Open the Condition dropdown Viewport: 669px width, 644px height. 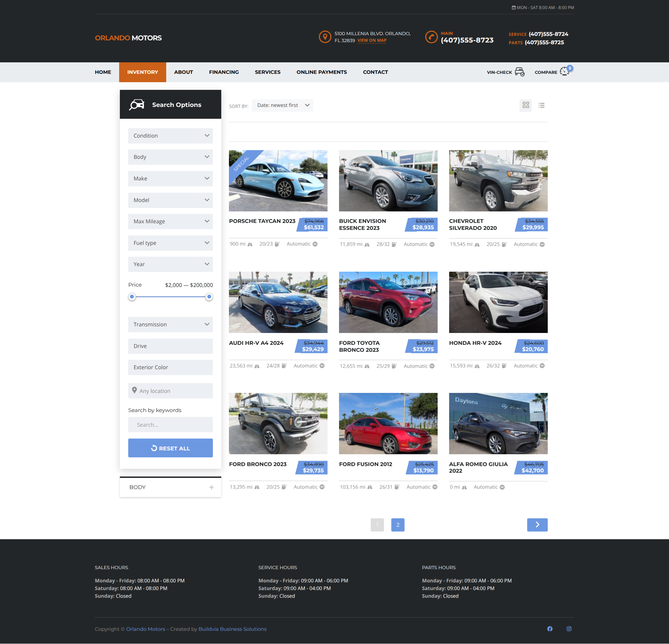coord(170,136)
